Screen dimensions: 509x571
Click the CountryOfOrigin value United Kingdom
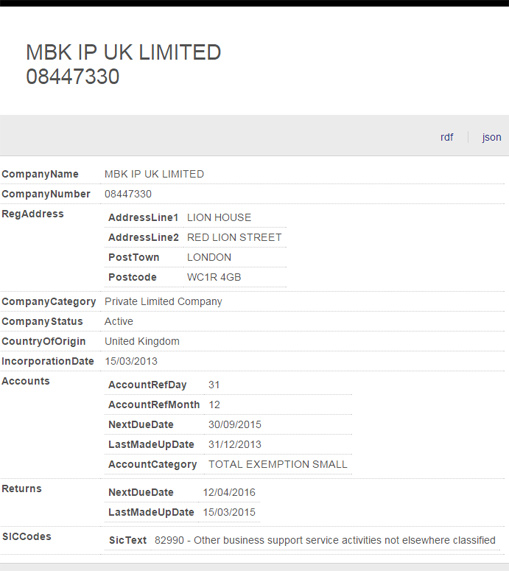142,342
